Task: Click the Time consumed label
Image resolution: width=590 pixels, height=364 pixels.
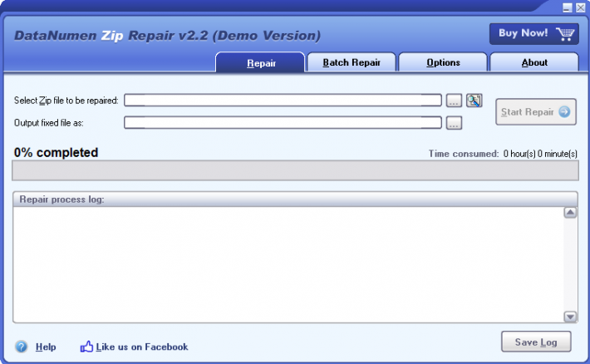Action: click(464, 154)
